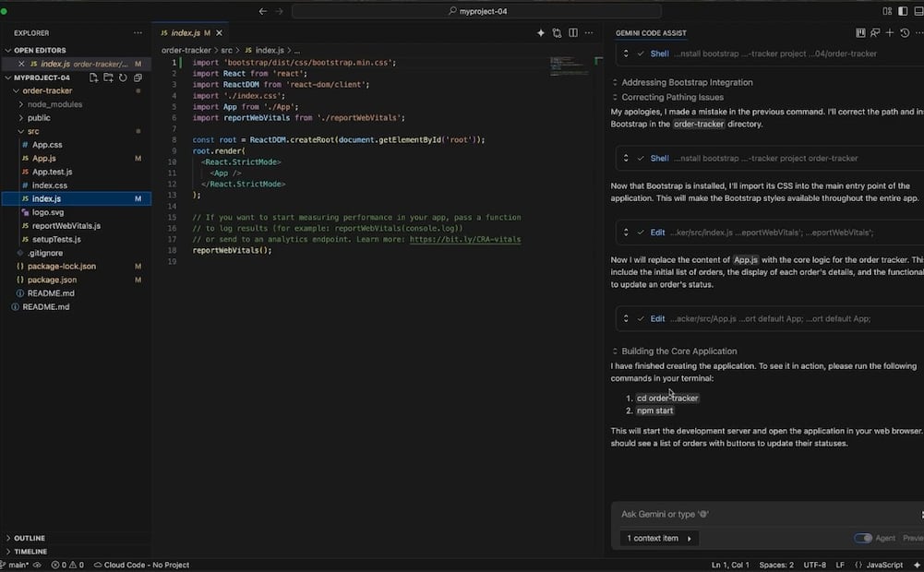Viewport: 924px width, 572px height.
Task: Click JavaScript language mode in status bar
Action: (x=883, y=565)
